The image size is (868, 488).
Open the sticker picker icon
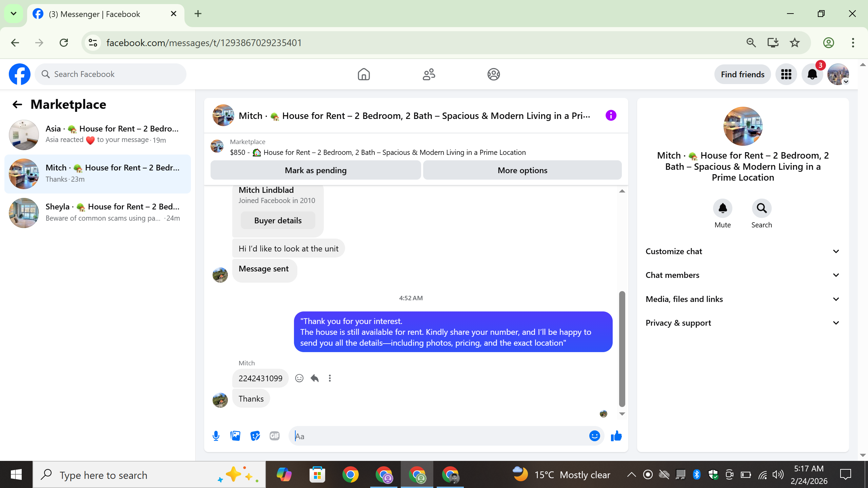point(255,436)
